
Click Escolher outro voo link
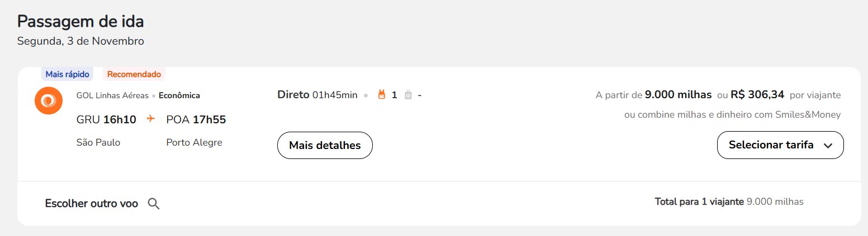coord(92,204)
